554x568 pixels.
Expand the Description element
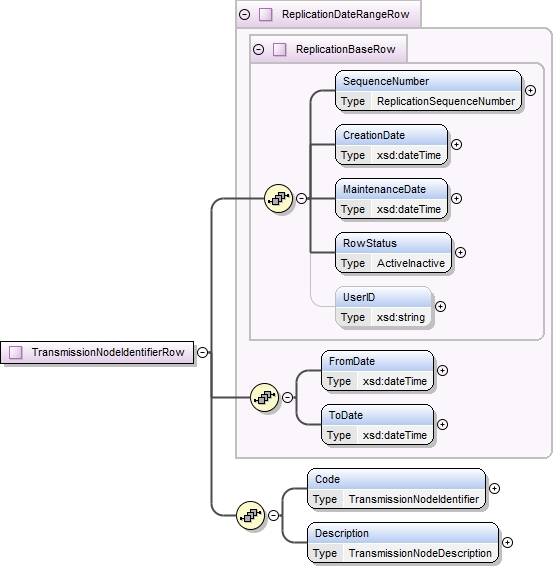click(x=507, y=542)
